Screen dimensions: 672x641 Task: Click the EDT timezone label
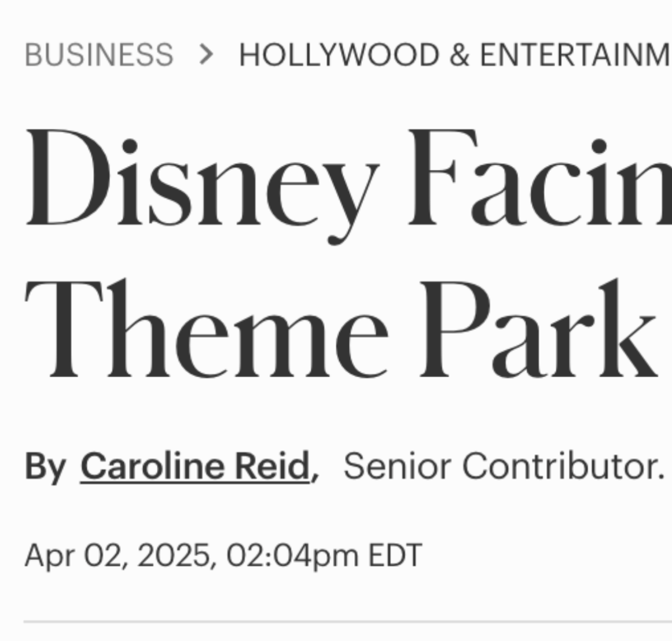click(x=395, y=555)
